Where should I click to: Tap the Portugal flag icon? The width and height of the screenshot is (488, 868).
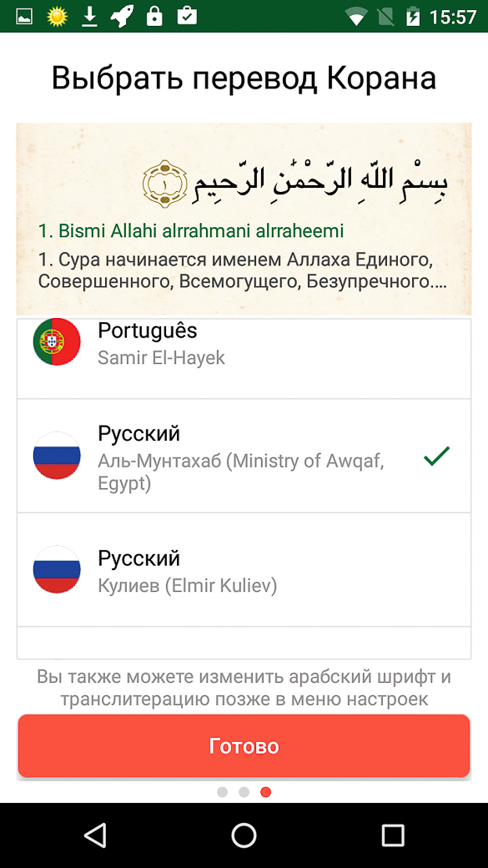(x=57, y=341)
